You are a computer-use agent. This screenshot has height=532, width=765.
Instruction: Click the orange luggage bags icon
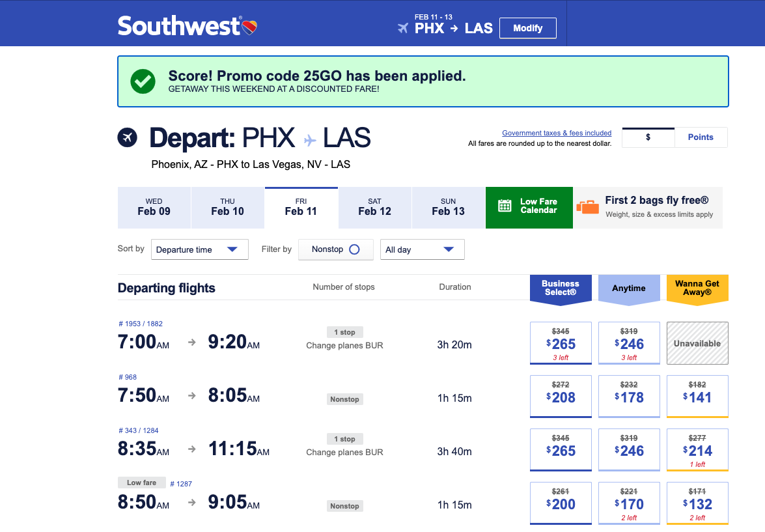pos(588,207)
